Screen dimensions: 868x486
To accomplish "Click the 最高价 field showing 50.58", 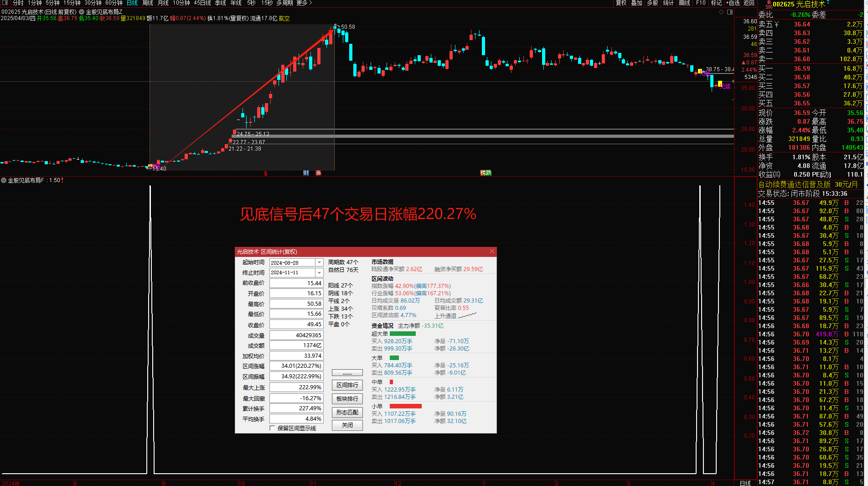I will tap(296, 303).
